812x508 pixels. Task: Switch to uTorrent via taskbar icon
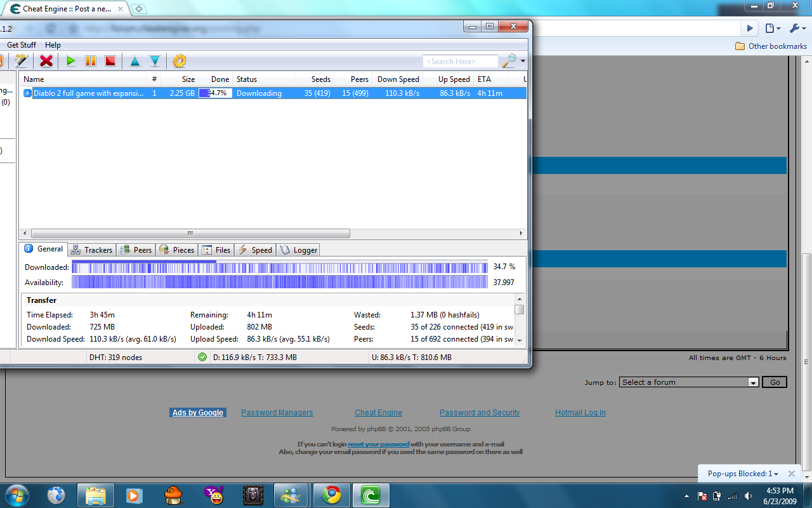pos(371,495)
